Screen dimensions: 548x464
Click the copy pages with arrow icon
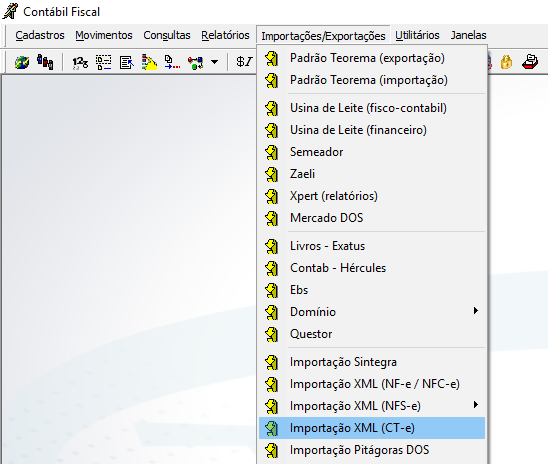coord(172,62)
